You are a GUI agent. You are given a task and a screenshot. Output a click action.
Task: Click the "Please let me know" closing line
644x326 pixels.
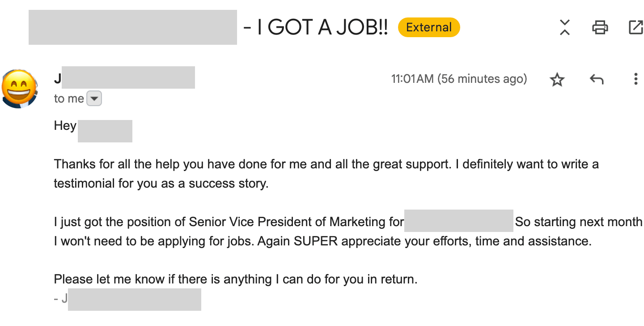click(x=235, y=279)
